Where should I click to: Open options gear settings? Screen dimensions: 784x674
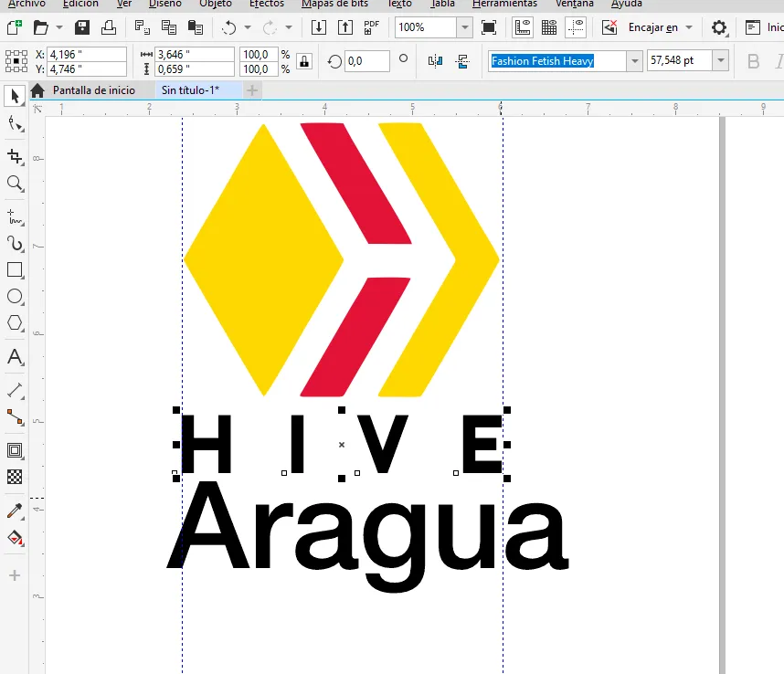click(x=719, y=27)
